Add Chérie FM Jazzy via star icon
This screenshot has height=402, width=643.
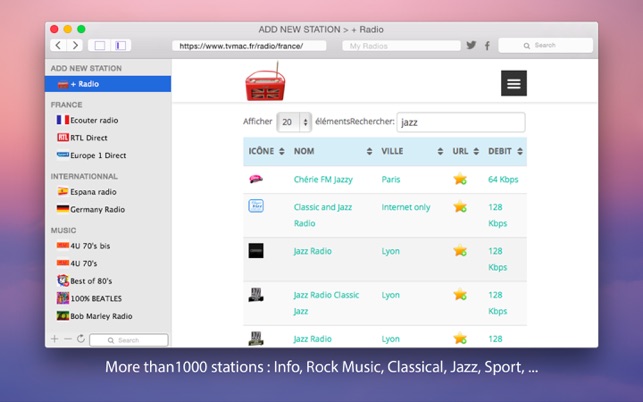click(460, 179)
